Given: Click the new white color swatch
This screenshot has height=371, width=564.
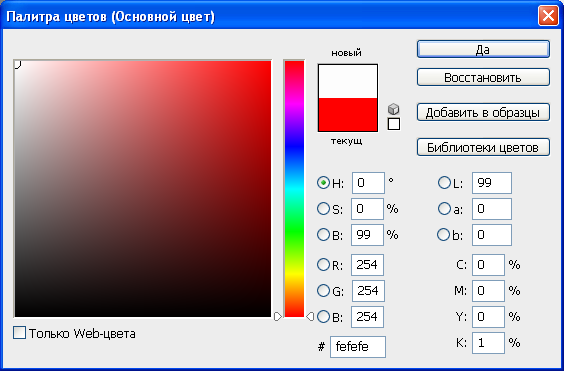Looking at the screenshot, I should (348, 81).
